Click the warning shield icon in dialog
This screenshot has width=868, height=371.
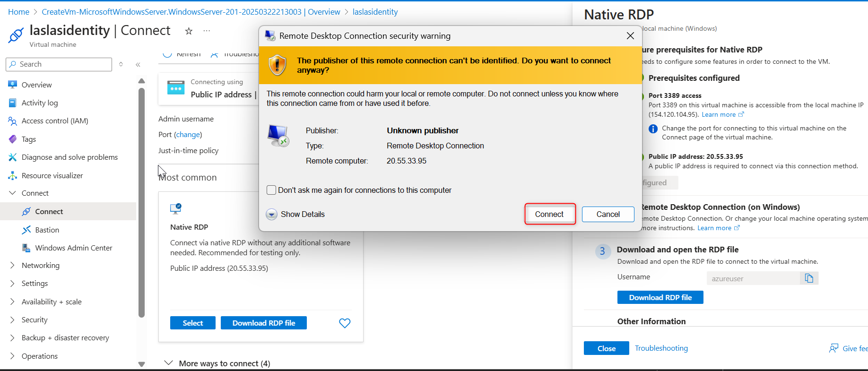tap(278, 65)
